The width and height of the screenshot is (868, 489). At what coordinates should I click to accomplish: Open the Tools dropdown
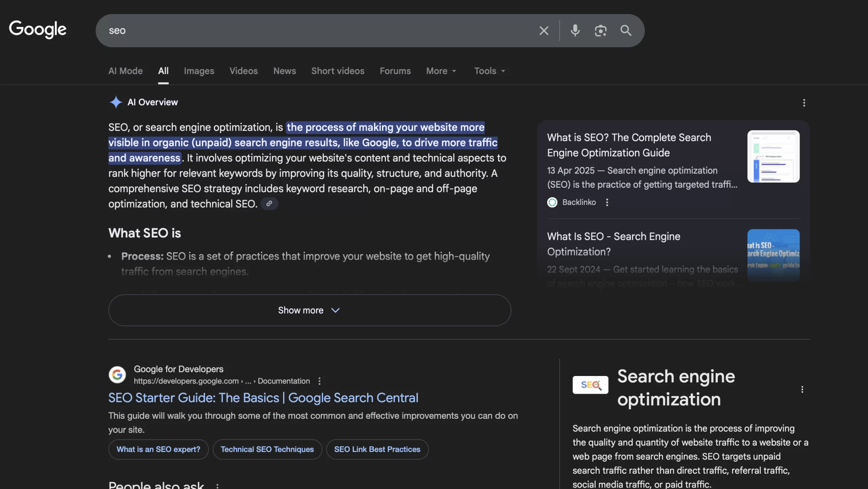[489, 71]
